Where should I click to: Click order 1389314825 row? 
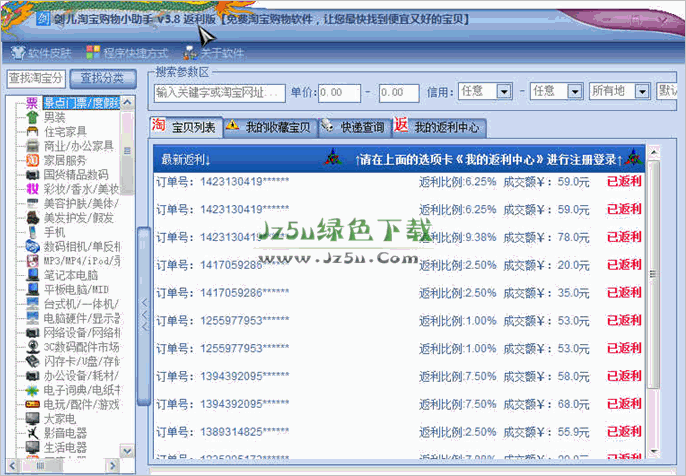399,432
